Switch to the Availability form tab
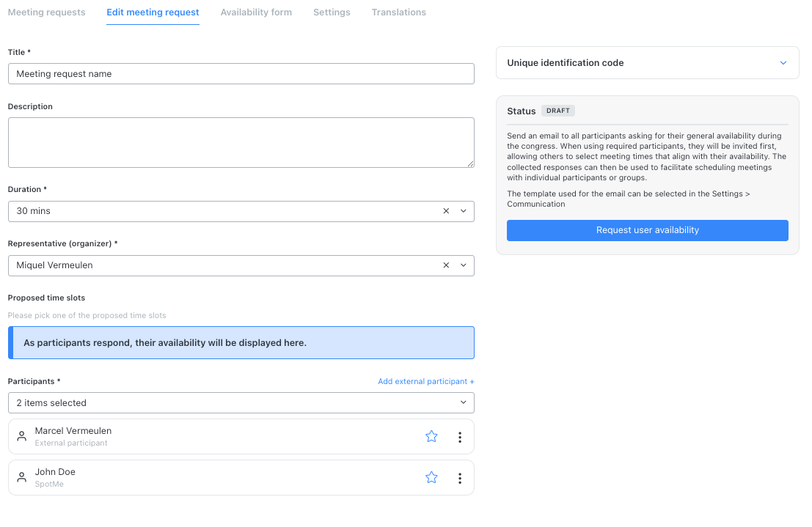 [256, 12]
